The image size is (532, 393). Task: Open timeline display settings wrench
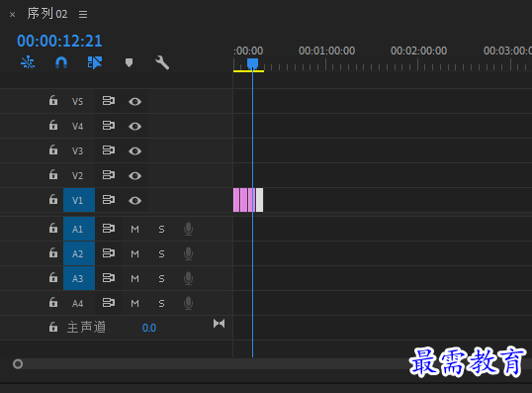coord(162,62)
